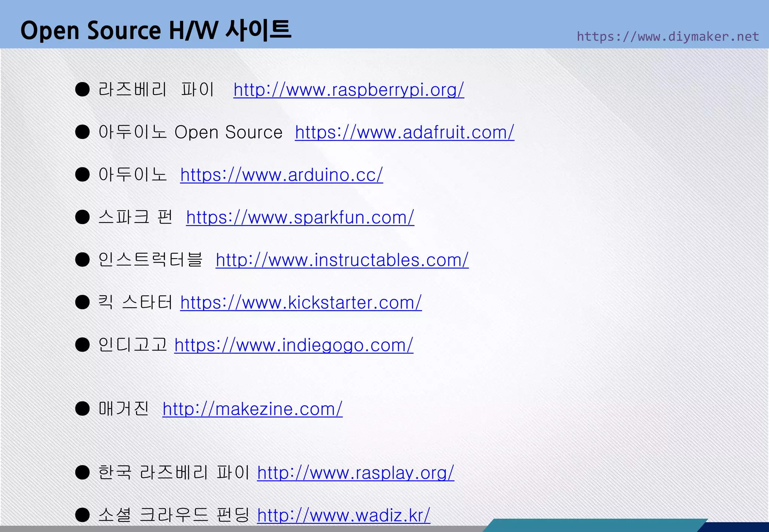
Task: Select the '스파크 펀' text
Action: [x=135, y=217]
